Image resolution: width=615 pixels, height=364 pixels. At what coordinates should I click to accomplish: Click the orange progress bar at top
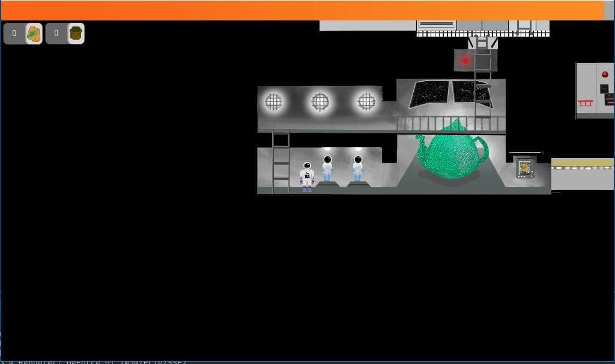[303, 11]
